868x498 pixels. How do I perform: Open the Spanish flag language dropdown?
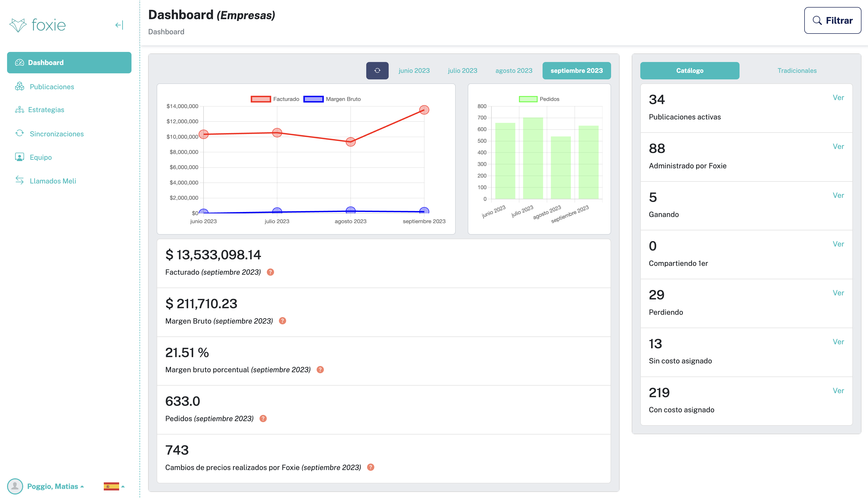[x=114, y=486]
